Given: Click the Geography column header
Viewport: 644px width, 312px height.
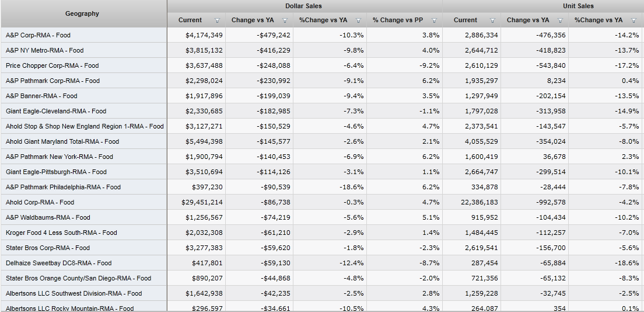Looking at the screenshot, I should pos(82,13).
